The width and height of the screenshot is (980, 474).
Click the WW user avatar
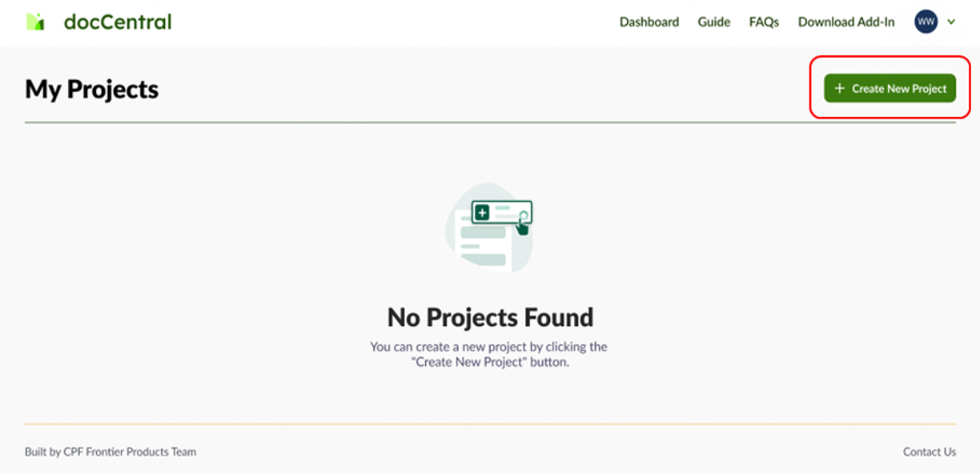(x=926, y=22)
